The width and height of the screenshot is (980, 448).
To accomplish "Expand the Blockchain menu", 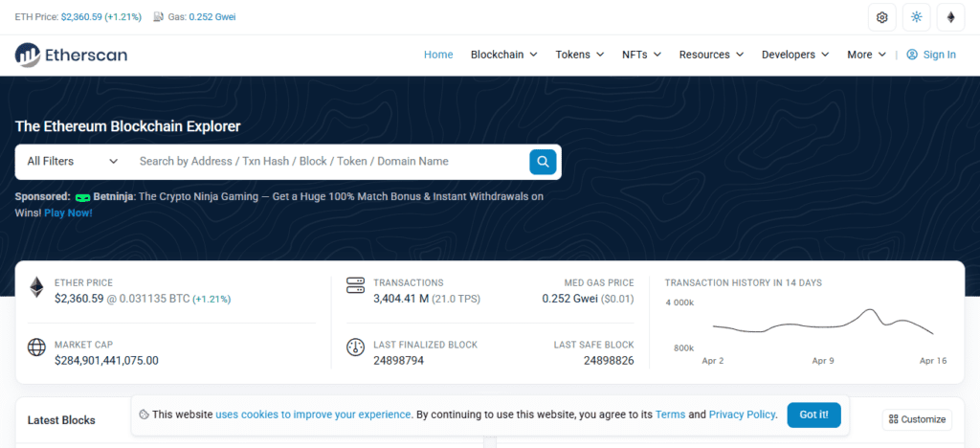I will [x=503, y=55].
